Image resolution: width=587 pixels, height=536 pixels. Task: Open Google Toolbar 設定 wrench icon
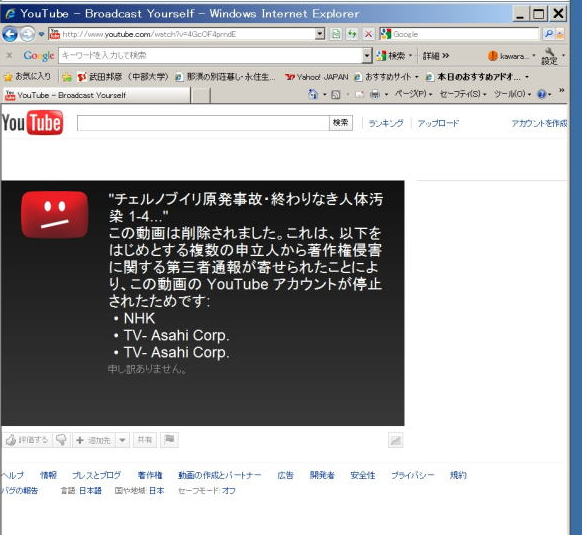(x=550, y=56)
